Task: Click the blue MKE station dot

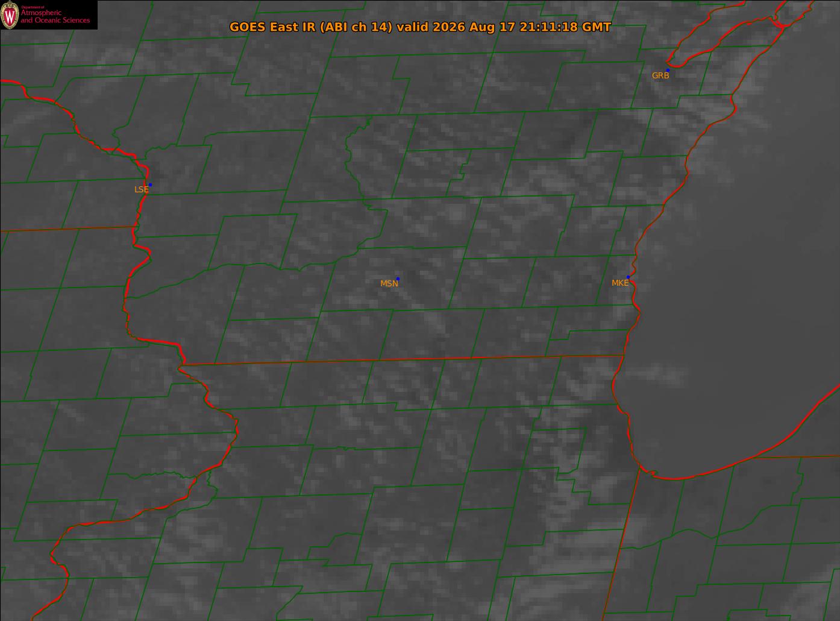Action: coord(628,277)
